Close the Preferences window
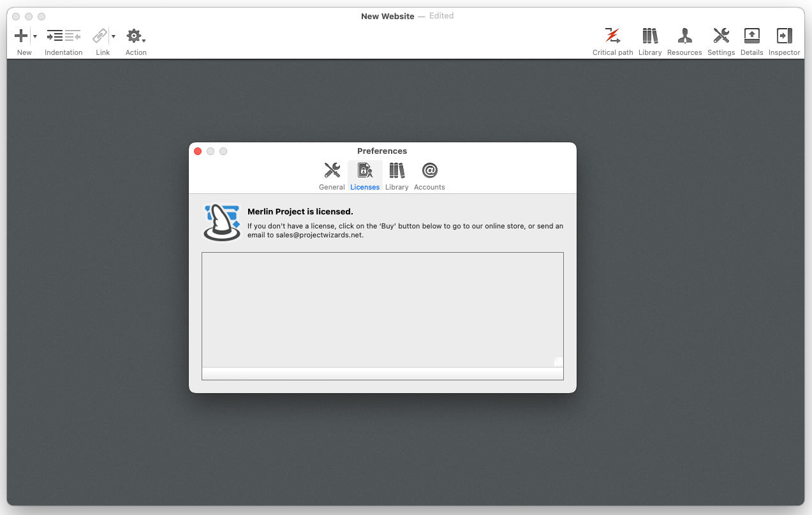 [198, 151]
